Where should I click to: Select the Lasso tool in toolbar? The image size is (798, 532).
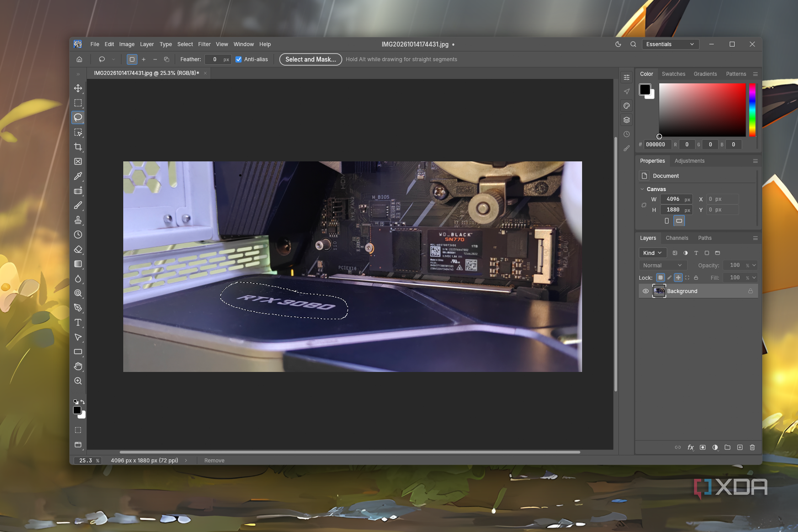[78, 118]
